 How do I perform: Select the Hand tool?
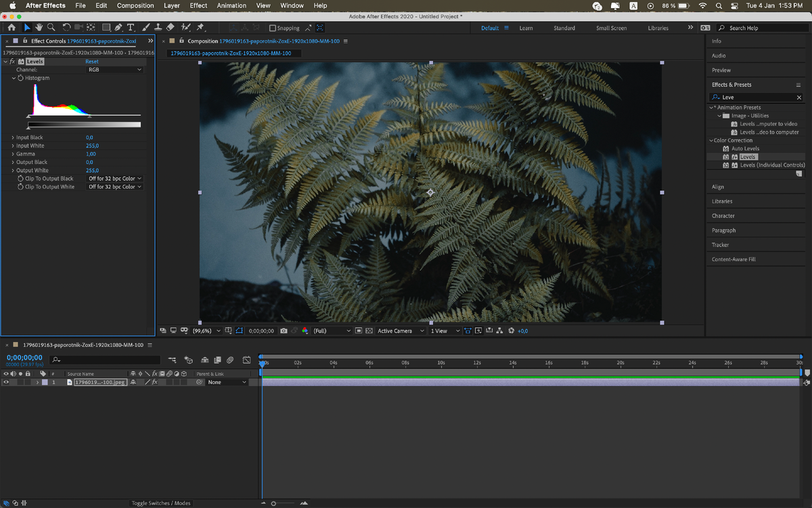39,28
